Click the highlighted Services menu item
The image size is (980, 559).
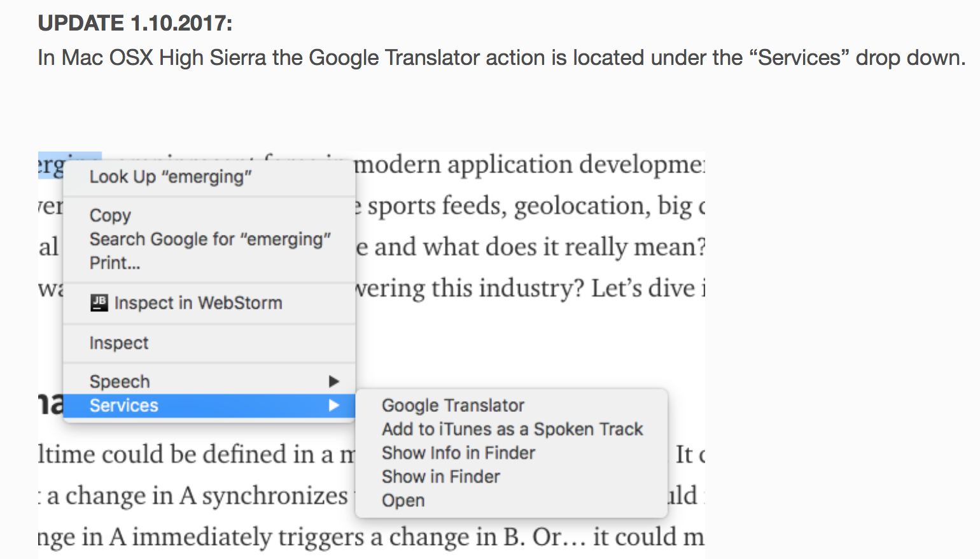pyautogui.click(x=209, y=406)
